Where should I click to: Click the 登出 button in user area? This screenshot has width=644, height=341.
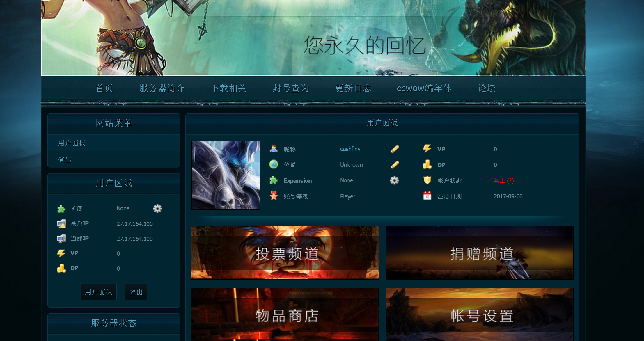coord(136,292)
